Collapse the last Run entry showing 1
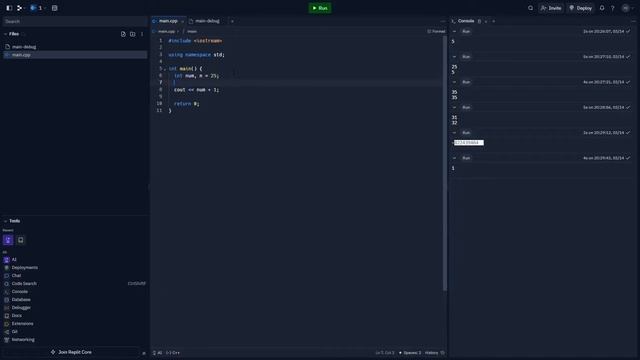 [x=454, y=158]
